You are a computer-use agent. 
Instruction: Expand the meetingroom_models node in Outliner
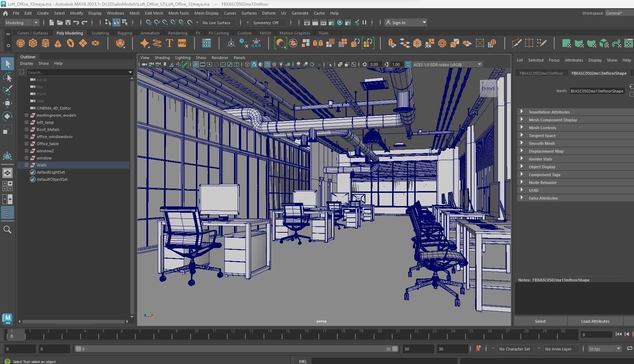(26, 115)
